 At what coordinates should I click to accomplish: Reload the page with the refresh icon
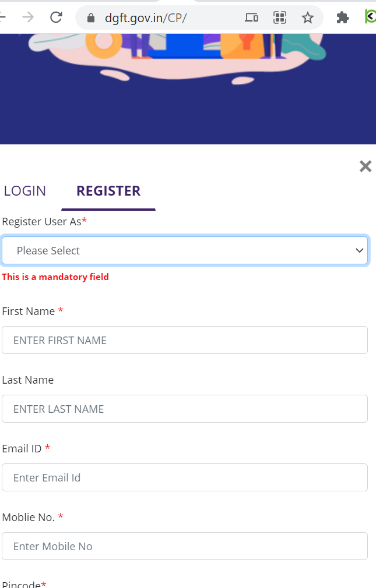56,17
